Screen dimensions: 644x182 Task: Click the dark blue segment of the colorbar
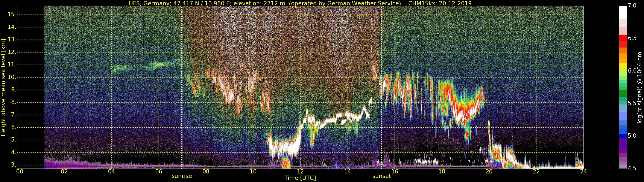click(623, 136)
